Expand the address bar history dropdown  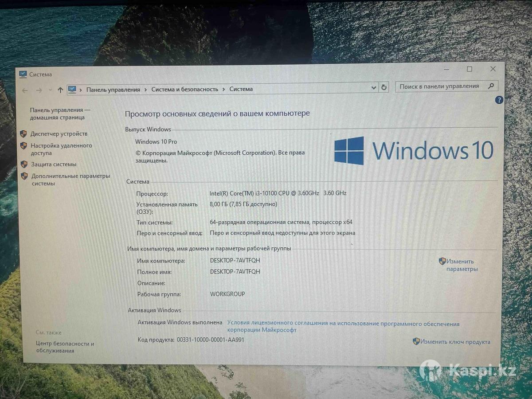click(374, 88)
